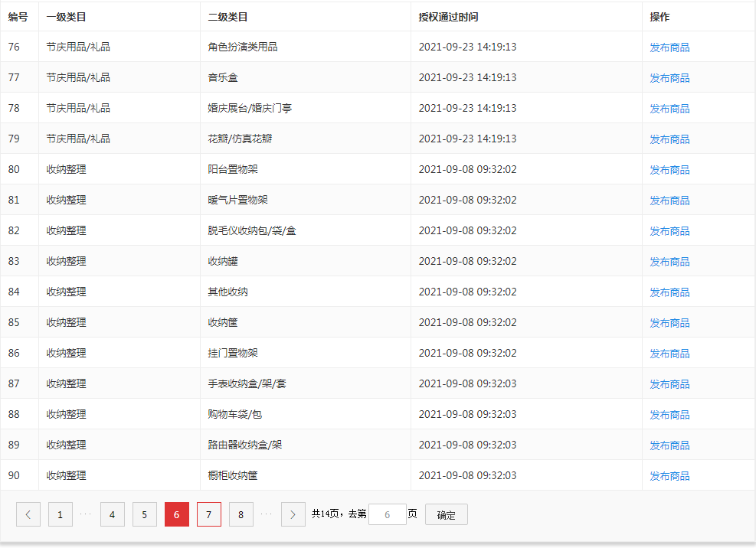Click 发布商品 for row 76 角色扮演类用品
This screenshot has width=756, height=548.
(669, 47)
